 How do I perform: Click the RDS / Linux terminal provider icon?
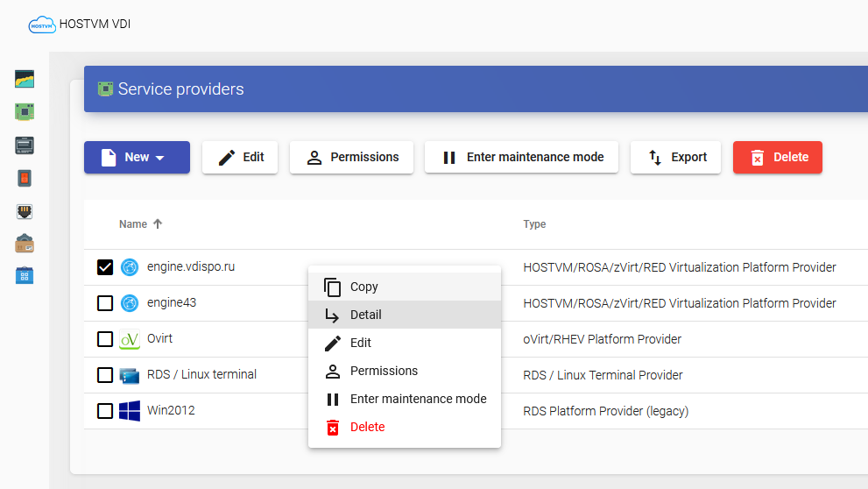pyautogui.click(x=130, y=375)
